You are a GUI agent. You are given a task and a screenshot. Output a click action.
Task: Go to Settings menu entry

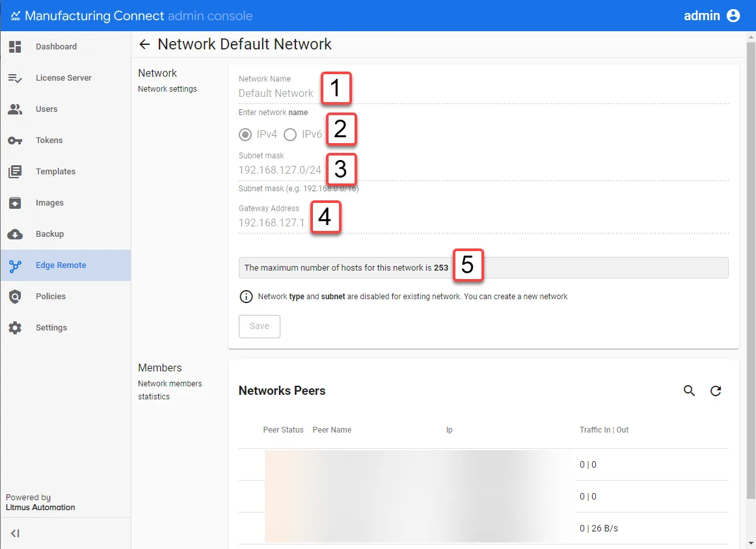tap(66, 328)
